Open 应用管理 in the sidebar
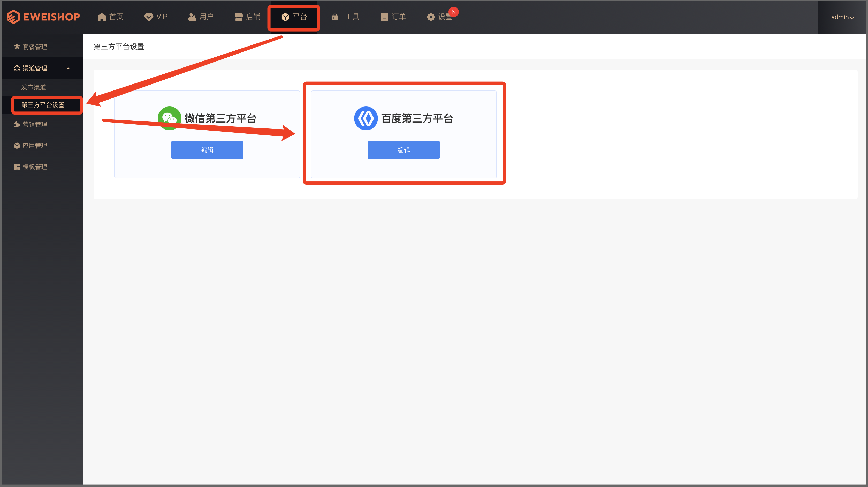Screen dimensions: 868x487 point(42,146)
